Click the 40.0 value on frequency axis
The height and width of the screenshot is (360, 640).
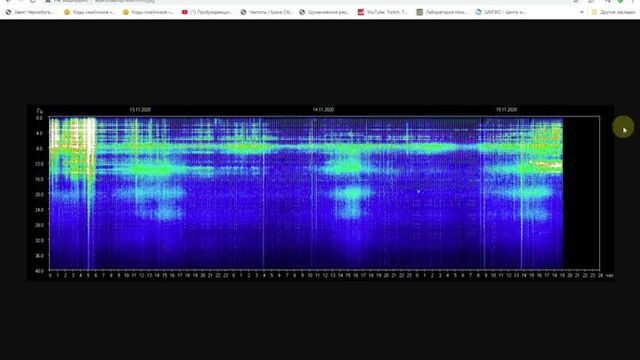(x=39, y=271)
